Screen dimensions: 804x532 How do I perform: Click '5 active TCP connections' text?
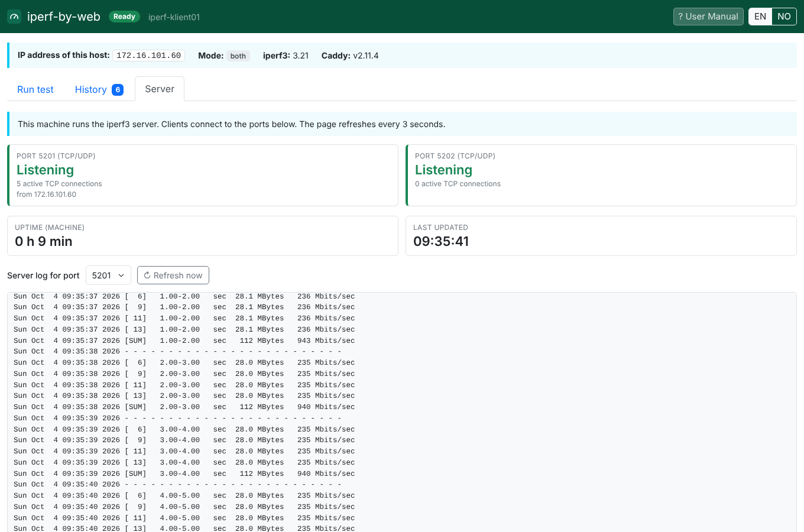[59, 184]
